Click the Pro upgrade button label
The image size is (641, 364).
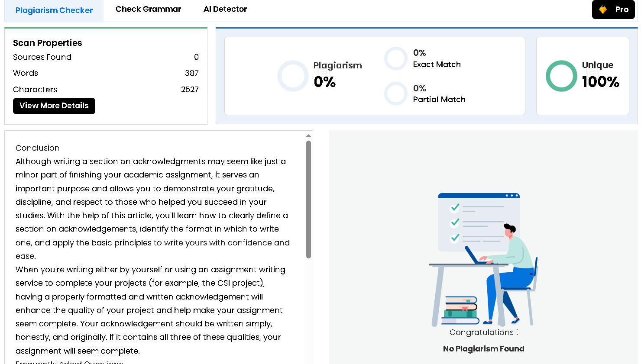(x=622, y=10)
